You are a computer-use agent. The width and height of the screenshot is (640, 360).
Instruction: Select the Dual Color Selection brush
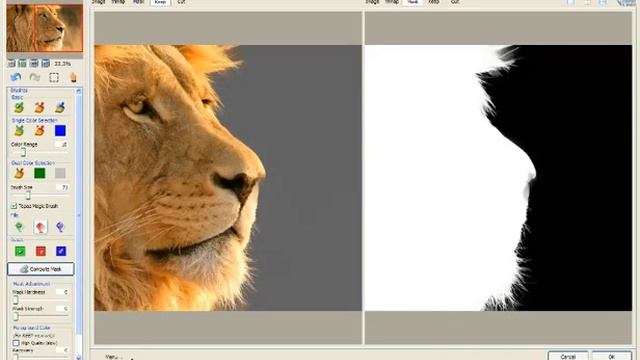(19, 173)
